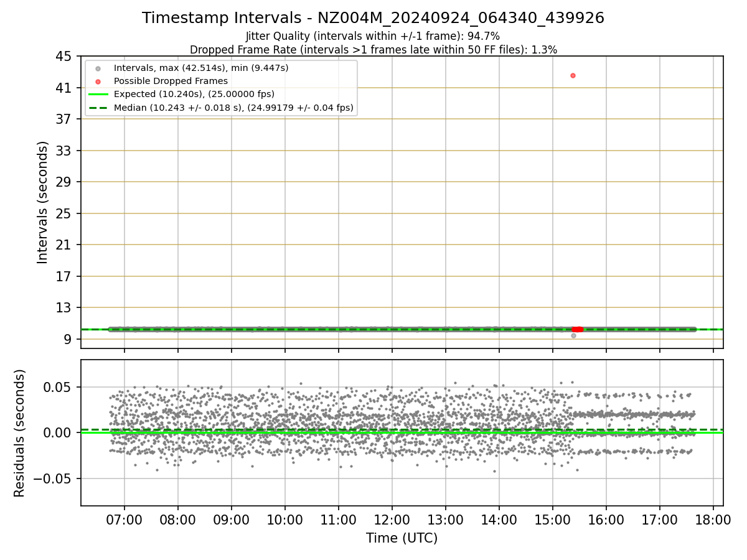Image resolution: width=747 pixels, height=560 pixels.
Task: Click the plot title 'Timestamp Intervals - NZ004M_20240924_064340_439926'
Action: [x=373, y=18]
